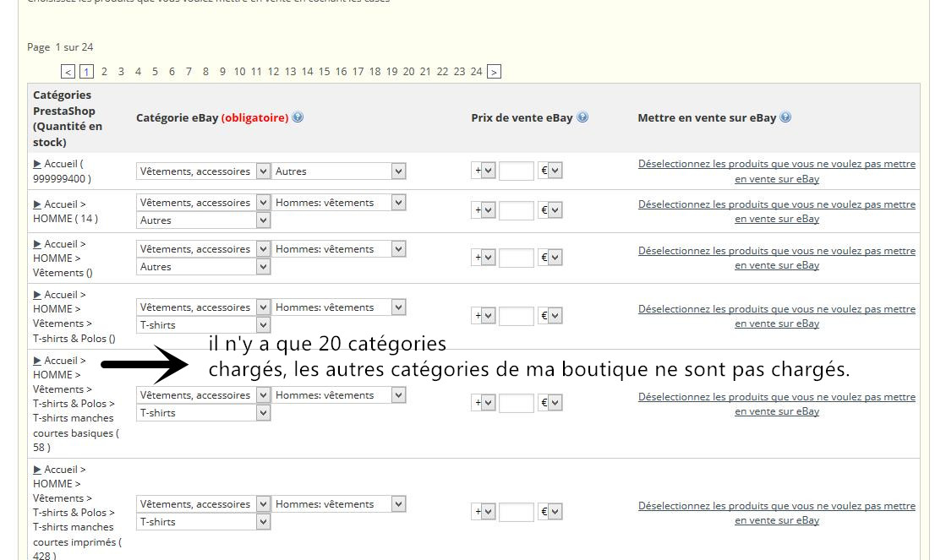Open help icon next to Prix de vente eBay
The width and height of the screenshot is (946, 560).
(x=582, y=117)
